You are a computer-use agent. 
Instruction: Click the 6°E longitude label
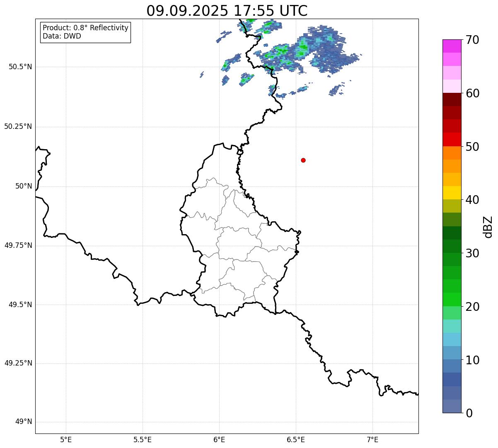219,440
